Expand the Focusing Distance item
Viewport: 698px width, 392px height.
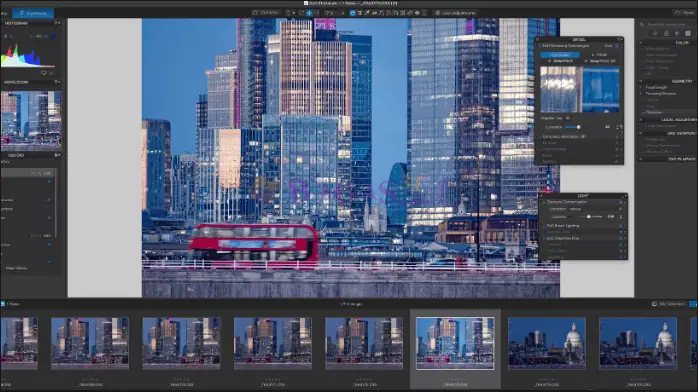coord(642,94)
